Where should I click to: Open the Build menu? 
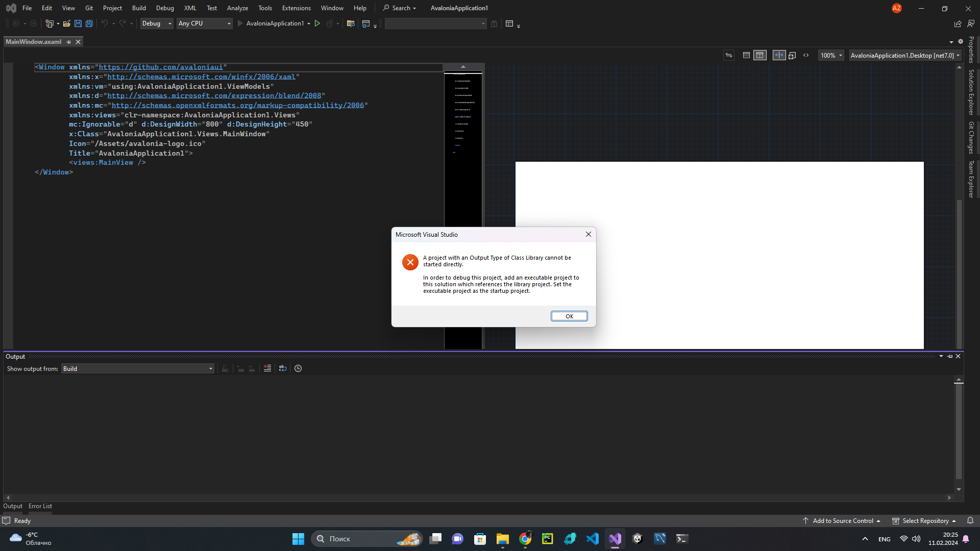tap(139, 8)
